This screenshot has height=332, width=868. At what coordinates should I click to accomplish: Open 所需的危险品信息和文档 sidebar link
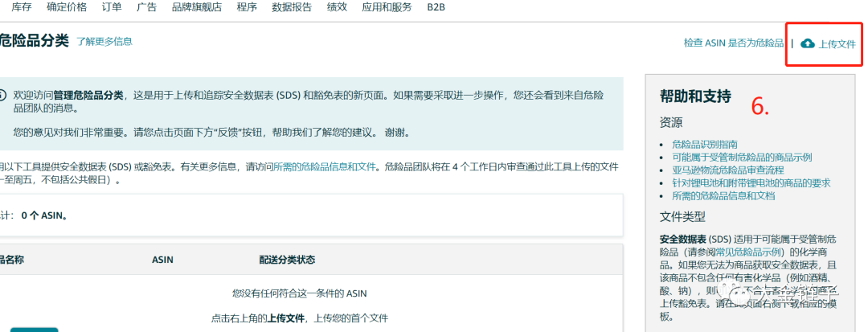point(723,196)
